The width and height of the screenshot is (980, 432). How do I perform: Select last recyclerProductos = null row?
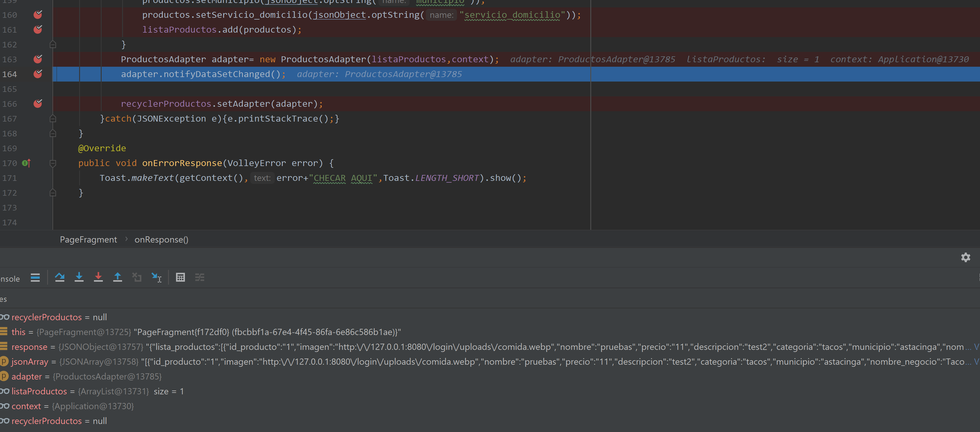(x=490, y=421)
